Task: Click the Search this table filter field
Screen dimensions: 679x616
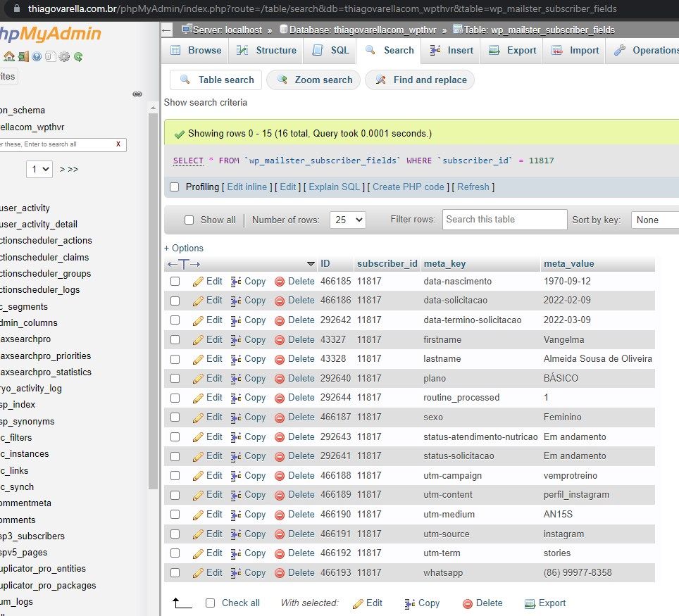Action: [504, 220]
